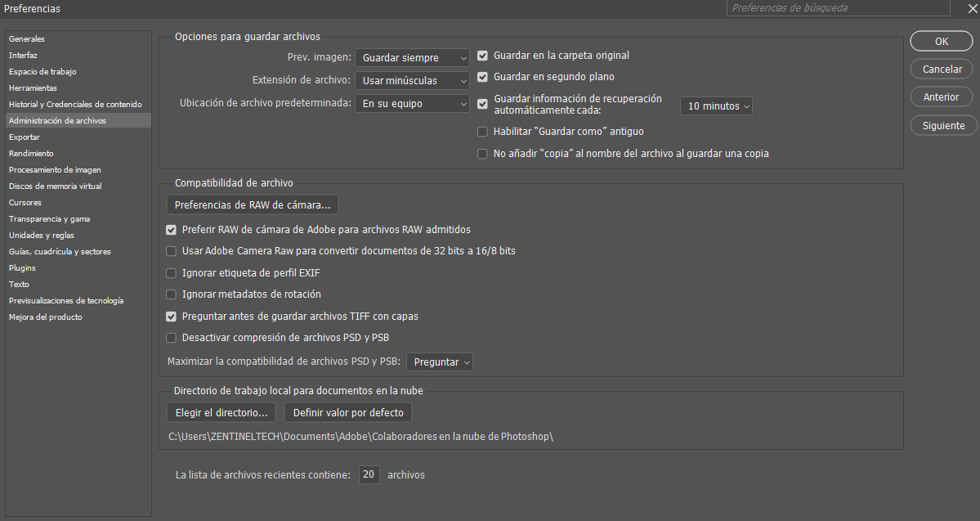Screen dimensions: 980x521
Task: Toggle Guardar información de recuperación checkbox
Action: 482,104
